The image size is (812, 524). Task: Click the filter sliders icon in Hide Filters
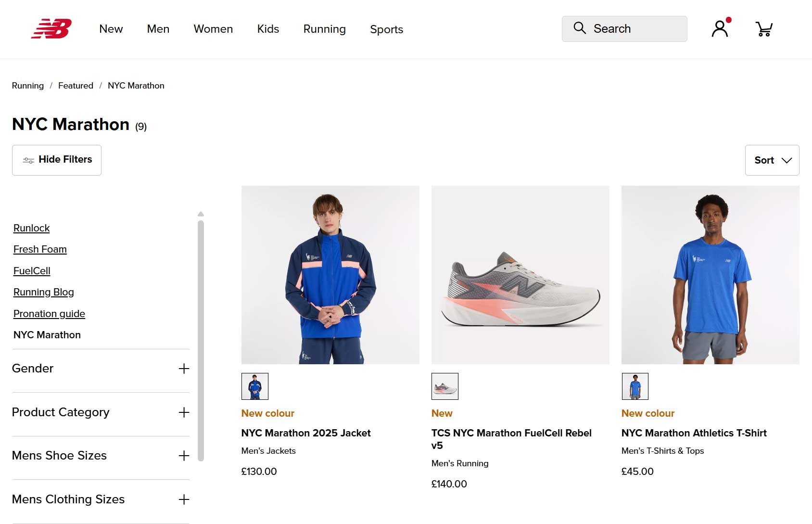tap(28, 160)
